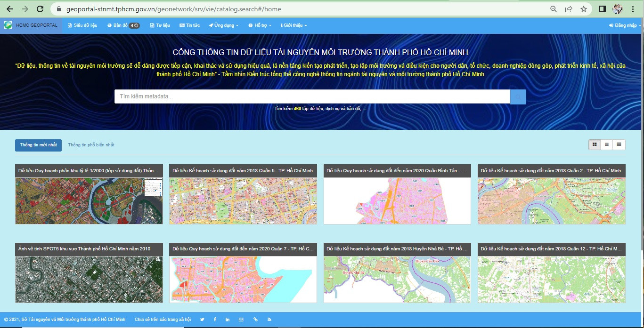Viewport: 644px width, 328px height.
Task: Click the Thông tin mới nhất button
Action: click(38, 145)
